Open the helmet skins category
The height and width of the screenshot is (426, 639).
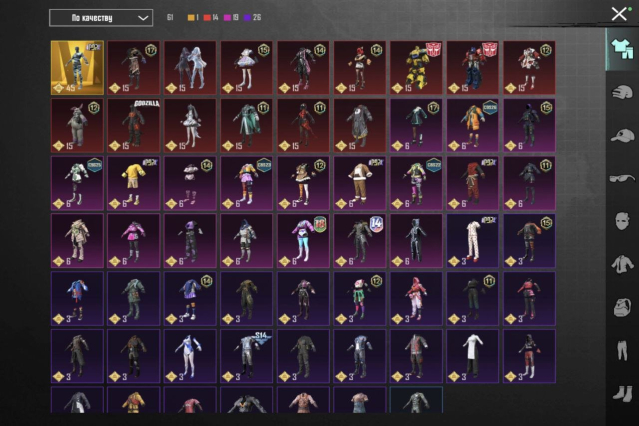(620, 93)
